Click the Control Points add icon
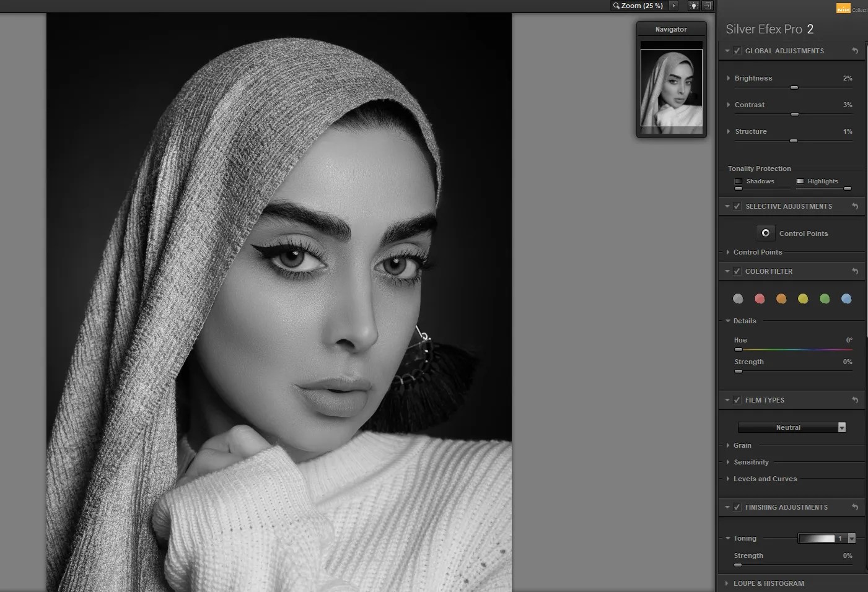 tap(766, 233)
